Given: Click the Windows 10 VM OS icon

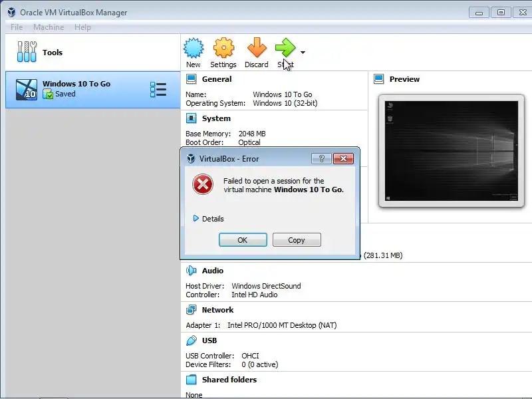Looking at the screenshot, I should point(27,90).
